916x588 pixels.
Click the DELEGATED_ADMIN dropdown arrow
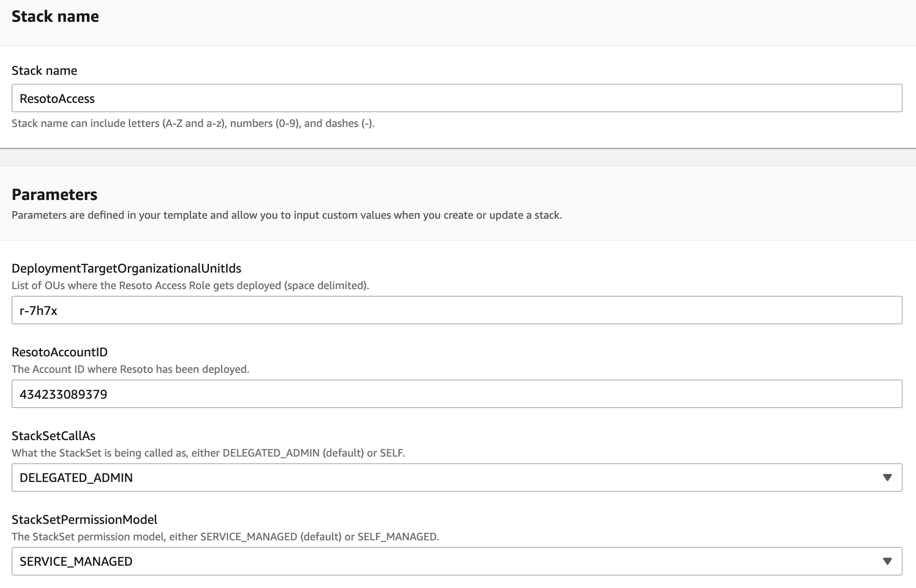click(887, 478)
